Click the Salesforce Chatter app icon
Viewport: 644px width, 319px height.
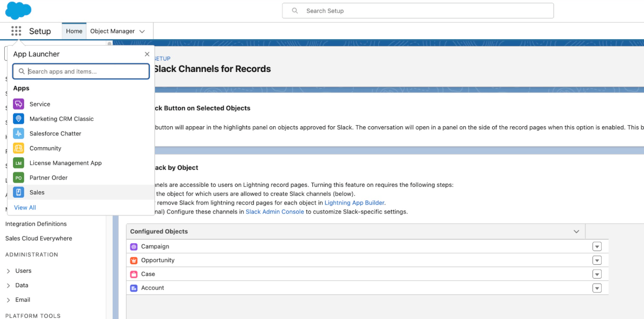pyautogui.click(x=19, y=133)
